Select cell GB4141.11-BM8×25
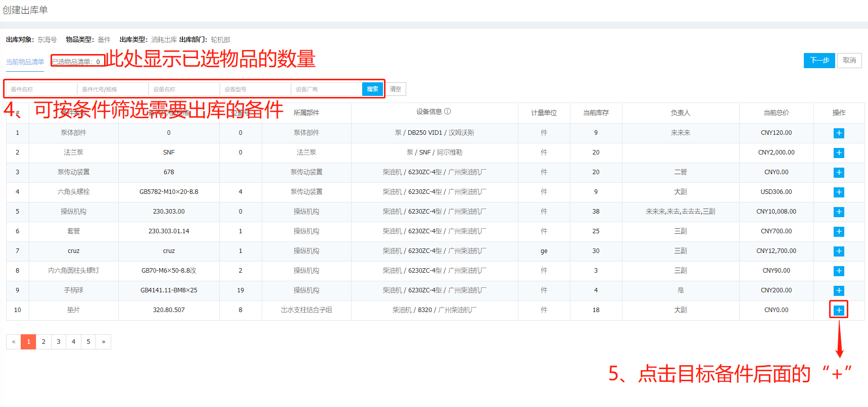The height and width of the screenshot is (407, 868). [x=169, y=290]
